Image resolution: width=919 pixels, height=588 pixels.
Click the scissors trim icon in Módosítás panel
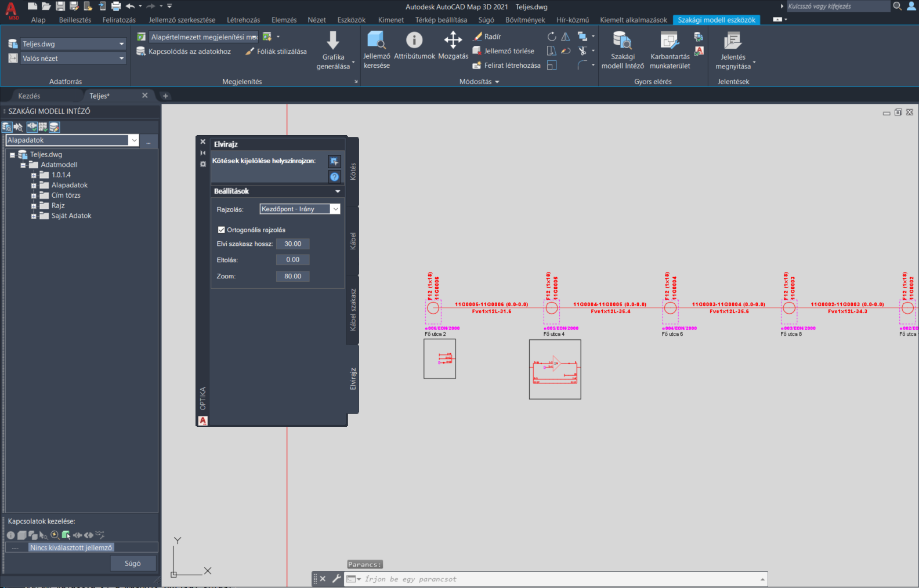(x=582, y=51)
